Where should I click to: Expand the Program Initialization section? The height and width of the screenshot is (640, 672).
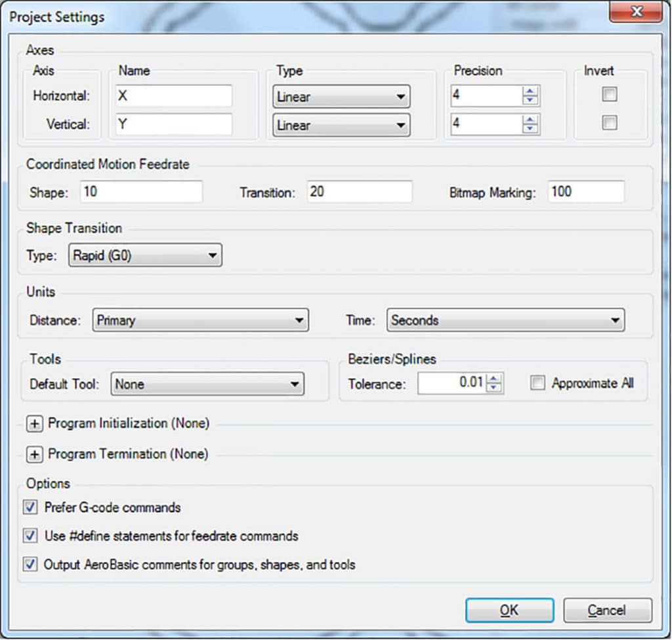[x=34, y=424]
